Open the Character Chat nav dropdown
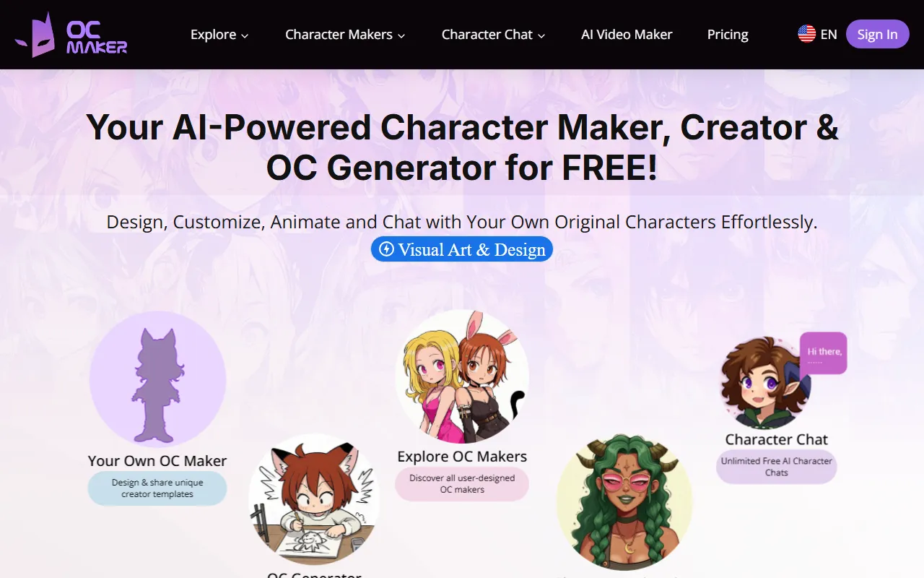Image resolution: width=924 pixels, height=578 pixels. [x=493, y=35]
